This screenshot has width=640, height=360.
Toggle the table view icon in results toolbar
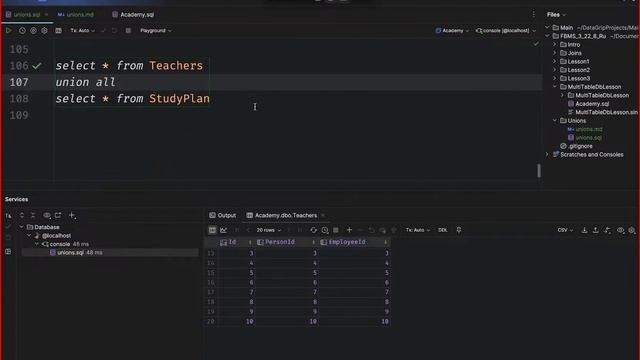[212, 230]
